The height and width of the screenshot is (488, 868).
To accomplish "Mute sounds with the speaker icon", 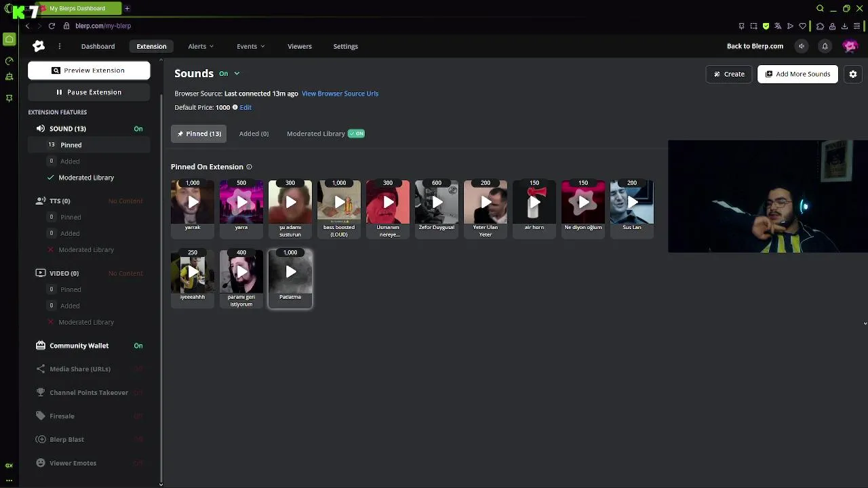I will pos(802,46).
